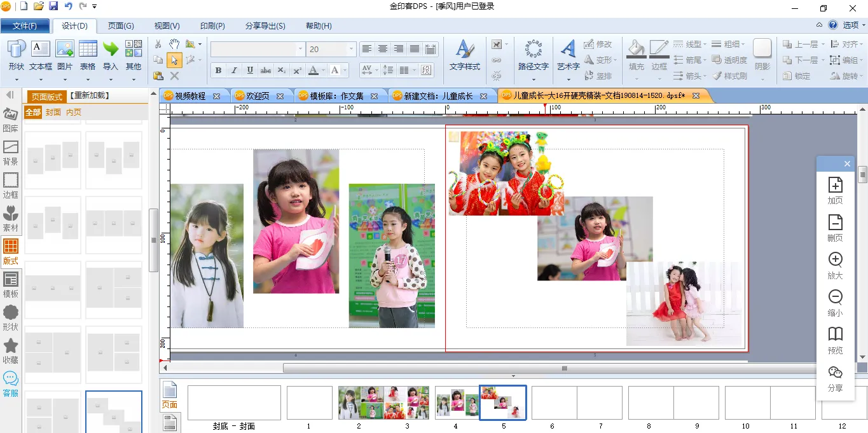Filter layouts by 封面 cover
This screenshot has height=433, width=868.
[x=53, y=113]
